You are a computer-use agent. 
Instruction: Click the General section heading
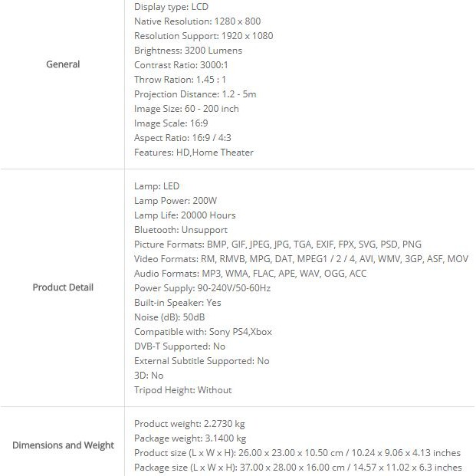[63, 64]
